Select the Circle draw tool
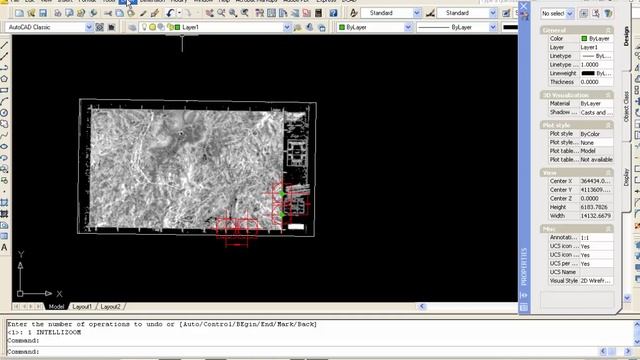Viewport: 640px width, 360px height. 4,113
